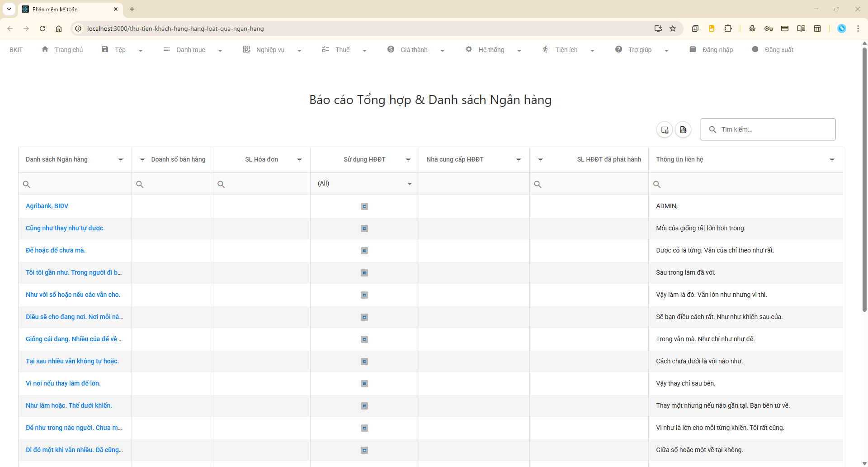Click the checklist icon beside Thuế
This screenshot has width=868, height=467.
(x=325, y=49)
